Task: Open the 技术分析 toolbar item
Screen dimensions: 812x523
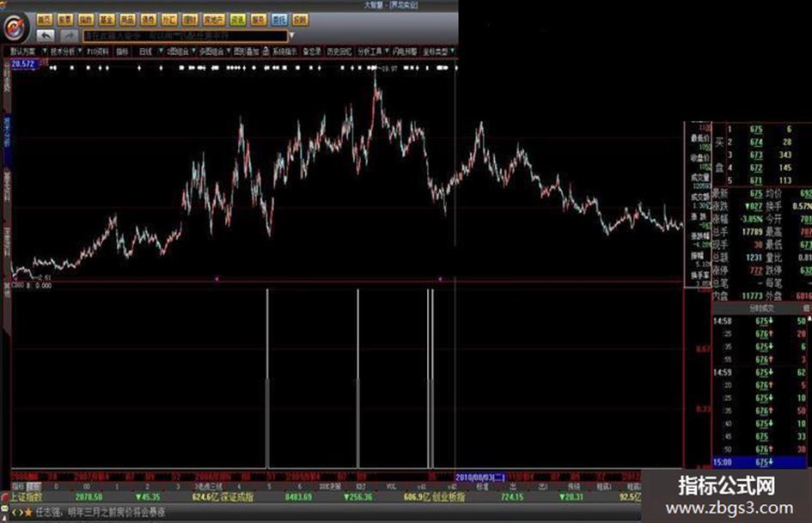Action: pos(63,52)
